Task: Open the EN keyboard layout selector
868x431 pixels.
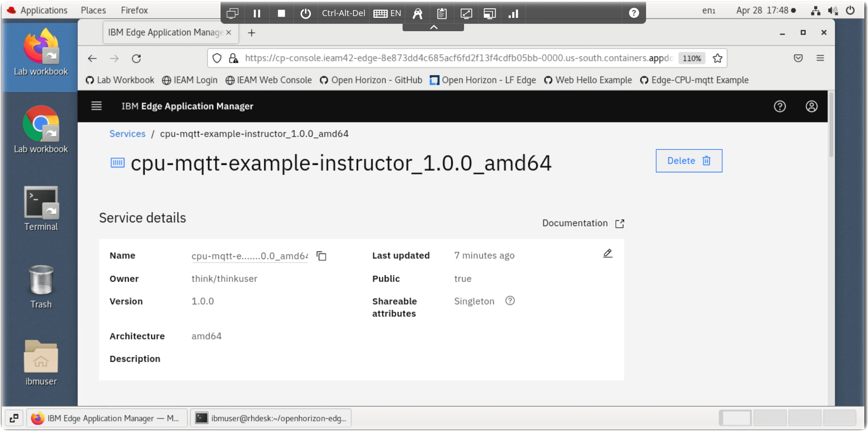Action: (x=387, y=13)
